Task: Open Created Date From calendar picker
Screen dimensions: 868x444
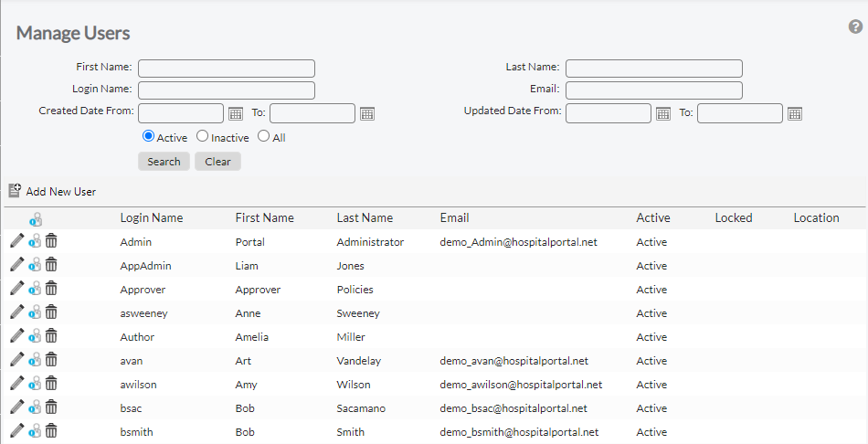Action: click(236, 113)
